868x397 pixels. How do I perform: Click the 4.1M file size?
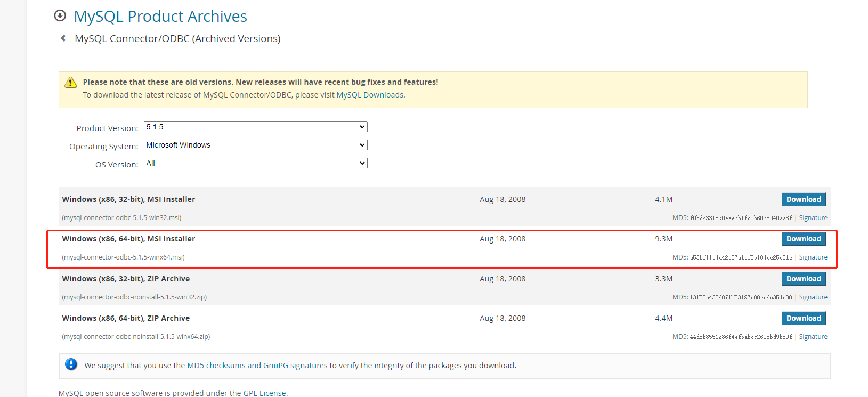[x=663, y=199]
